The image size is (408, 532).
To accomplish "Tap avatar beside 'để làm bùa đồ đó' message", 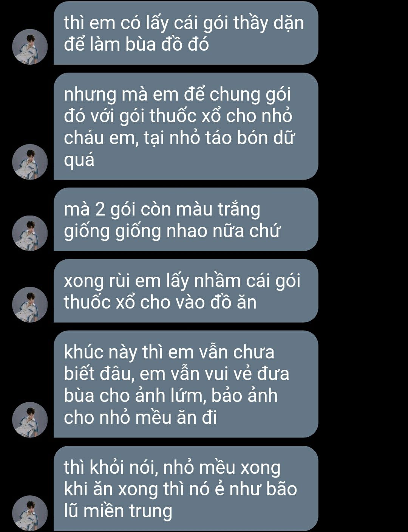I will click(x=30, y=47).
